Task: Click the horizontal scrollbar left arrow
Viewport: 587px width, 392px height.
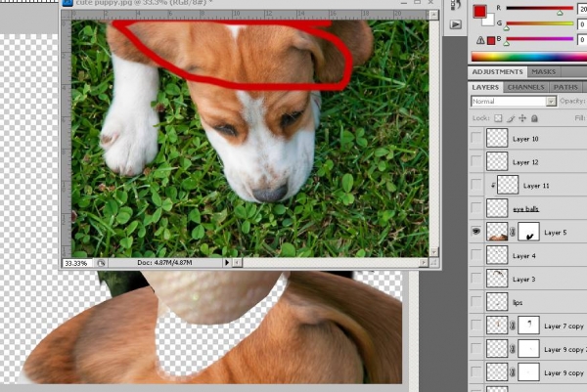Action: click(238, 263)
